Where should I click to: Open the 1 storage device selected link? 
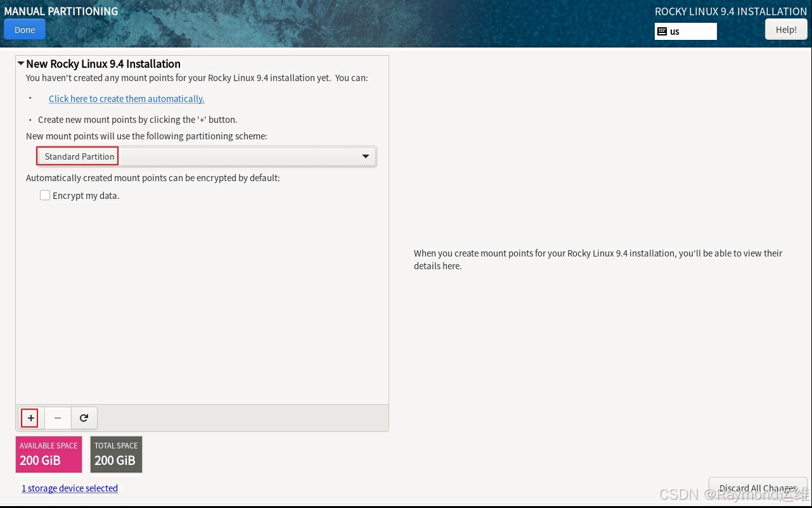[x=70, y=488]
